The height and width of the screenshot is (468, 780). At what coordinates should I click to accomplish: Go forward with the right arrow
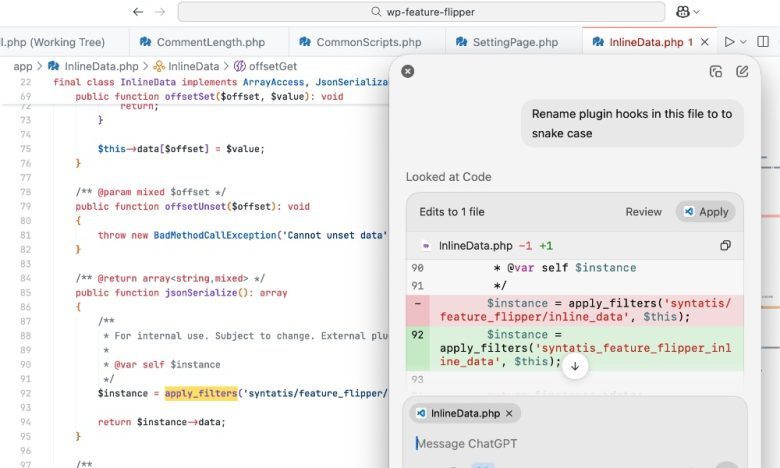pyautogui.click(x=160, y=11)
